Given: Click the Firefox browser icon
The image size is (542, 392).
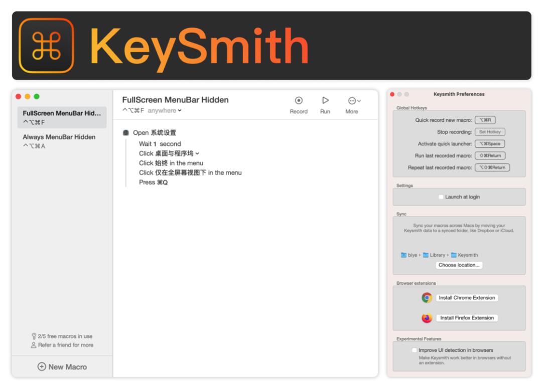Looking at the screenshot, I should pos(427,318).
